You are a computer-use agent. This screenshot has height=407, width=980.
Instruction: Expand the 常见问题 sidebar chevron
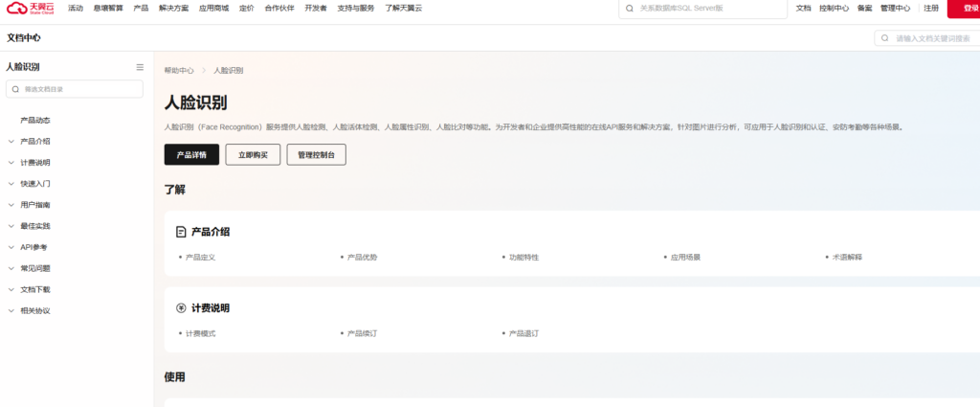point(11,268)
